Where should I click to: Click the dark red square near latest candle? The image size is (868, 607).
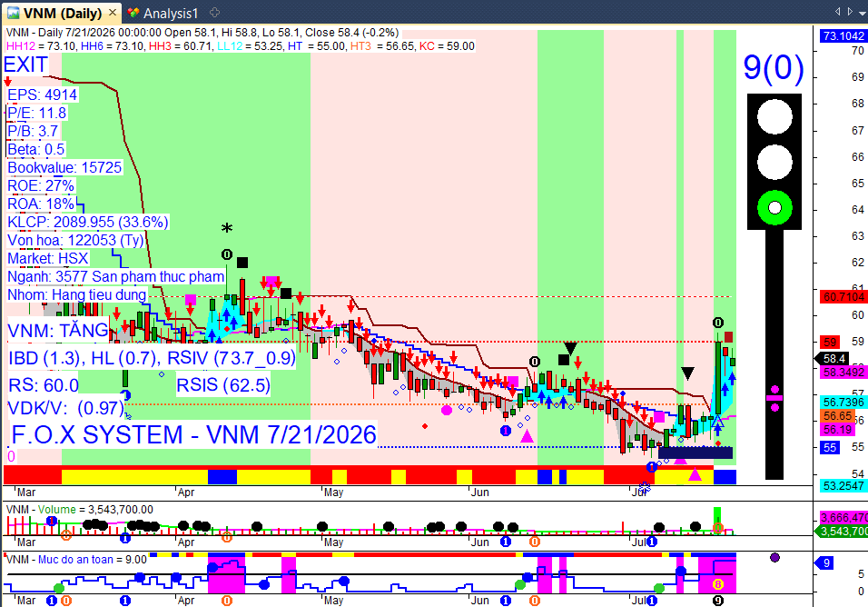pos(728,337)
